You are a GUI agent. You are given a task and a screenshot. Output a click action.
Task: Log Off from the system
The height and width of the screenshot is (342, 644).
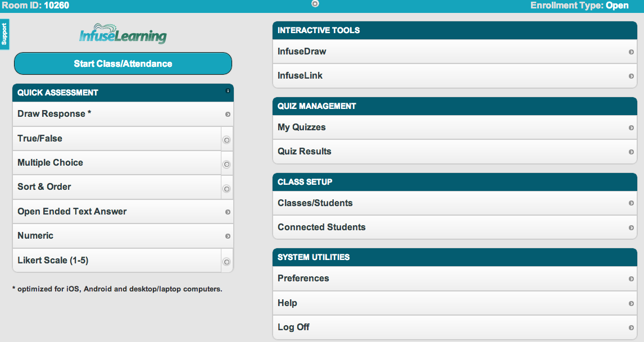455,327
